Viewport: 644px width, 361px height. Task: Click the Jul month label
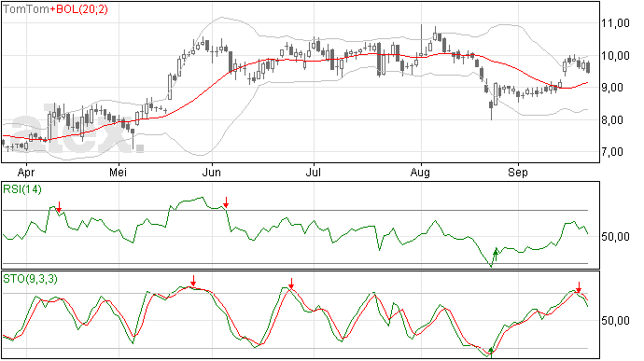(x=313, y=172)
